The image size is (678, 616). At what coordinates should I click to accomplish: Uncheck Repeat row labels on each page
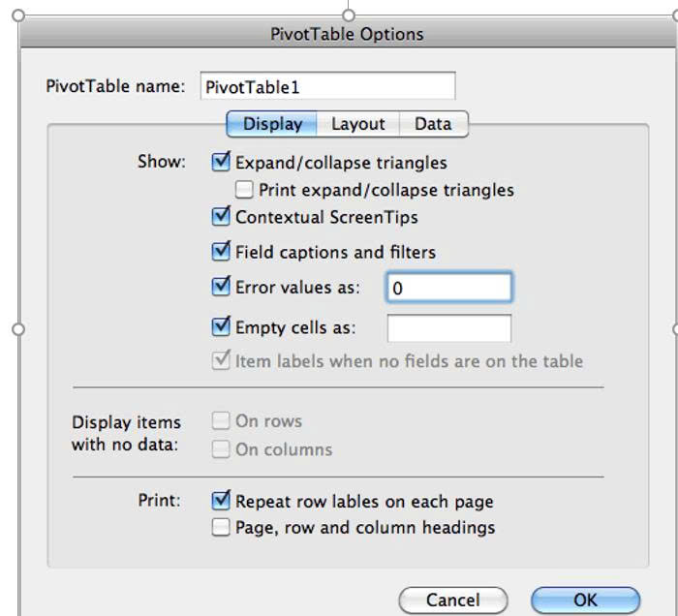(x=221, y=502)
